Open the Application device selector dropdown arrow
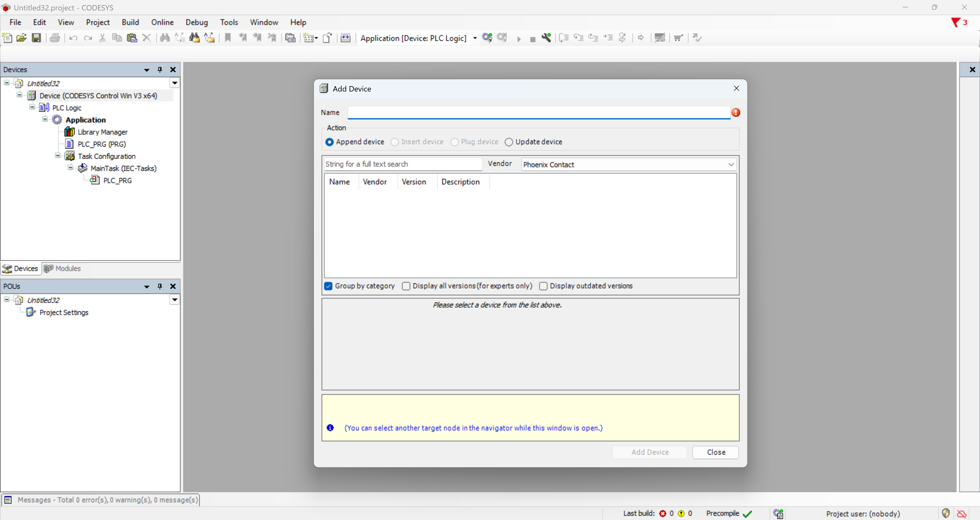 click(475, 38)
